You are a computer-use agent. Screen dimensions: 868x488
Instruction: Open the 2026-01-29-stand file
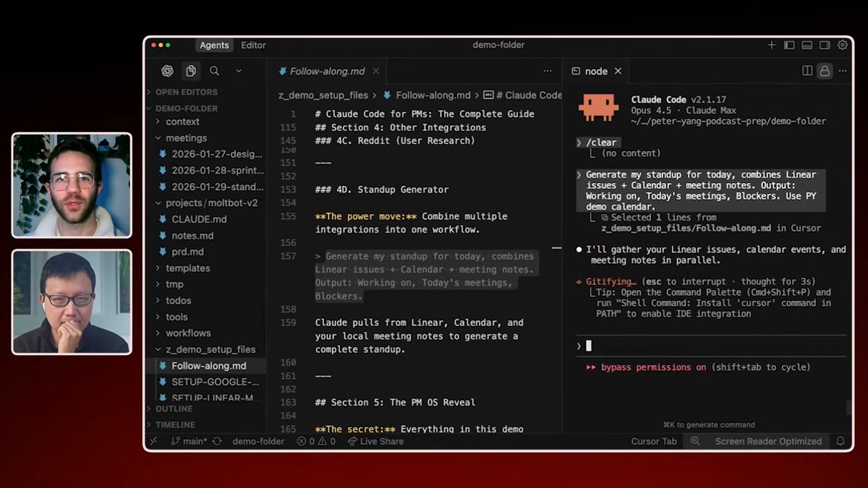pyautogui.click(x=216, y=187)
